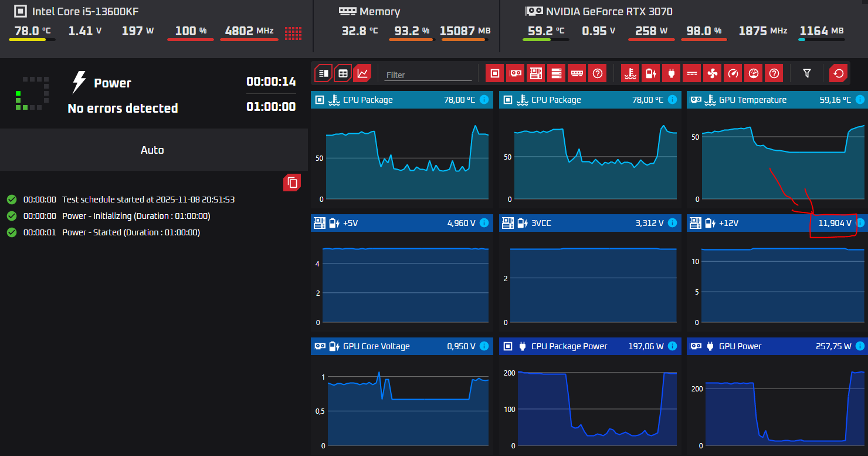Toggle GPU sensor source filter
This screenshot has width=868, height=456.
516,73
